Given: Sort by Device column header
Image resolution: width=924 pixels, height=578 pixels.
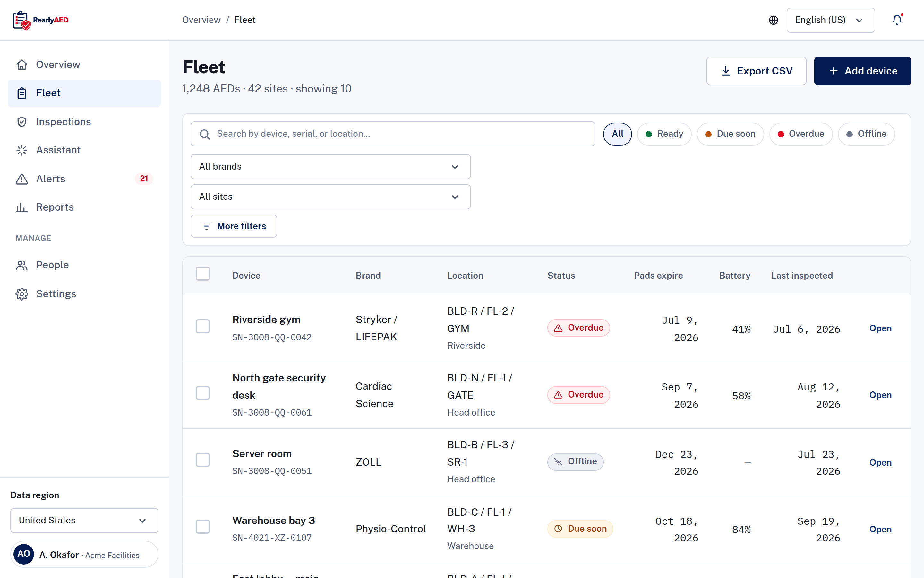Looking at the screenshot, I should coord(246,276).
